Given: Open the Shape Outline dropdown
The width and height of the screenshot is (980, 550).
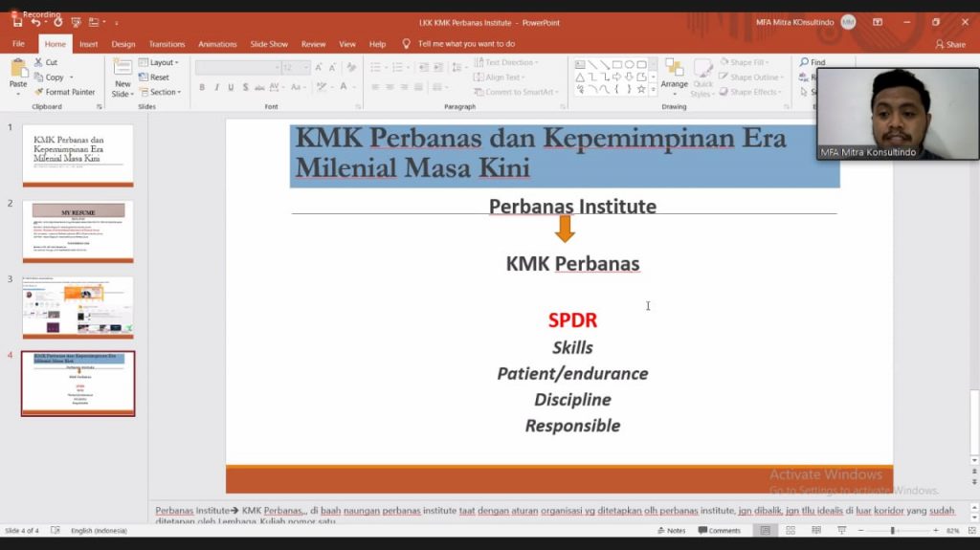Looking at the screenshot, I should coord(751,77).
